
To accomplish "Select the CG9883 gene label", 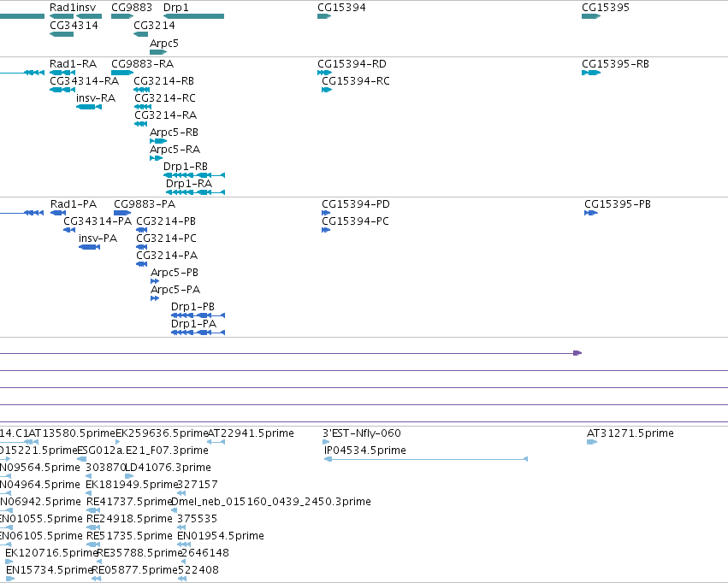I will (132, 8).
